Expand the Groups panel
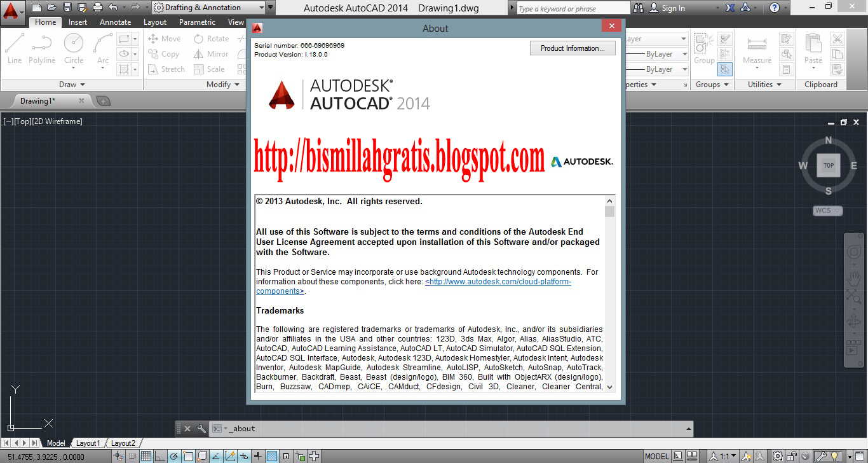Viewport: 868px width, 463px height. 712,85
